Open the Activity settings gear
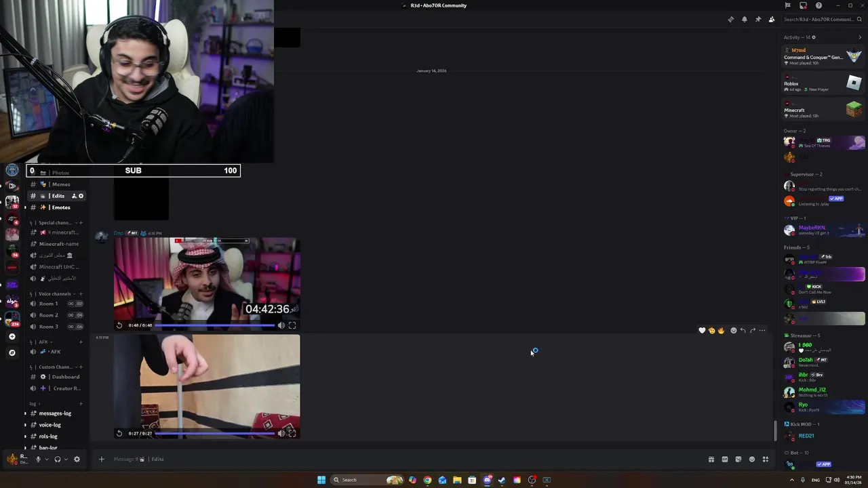This screenshot has width=868, height=488. coord(814,37)
